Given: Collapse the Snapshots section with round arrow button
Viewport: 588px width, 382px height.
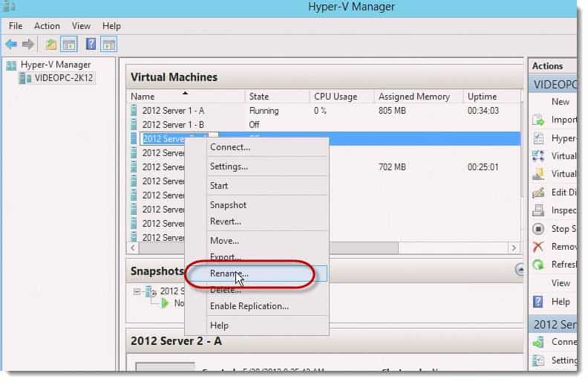Looking at the screenshot, I should [520, 269].
